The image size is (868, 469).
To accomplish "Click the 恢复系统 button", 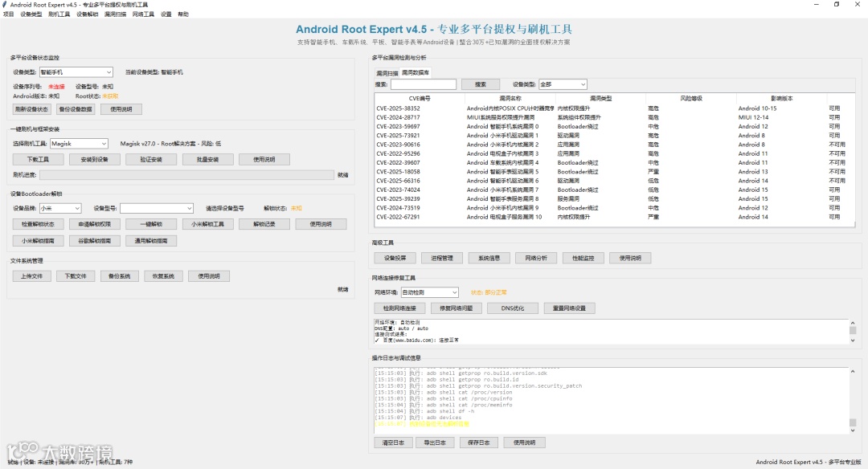I will [163, 276].
